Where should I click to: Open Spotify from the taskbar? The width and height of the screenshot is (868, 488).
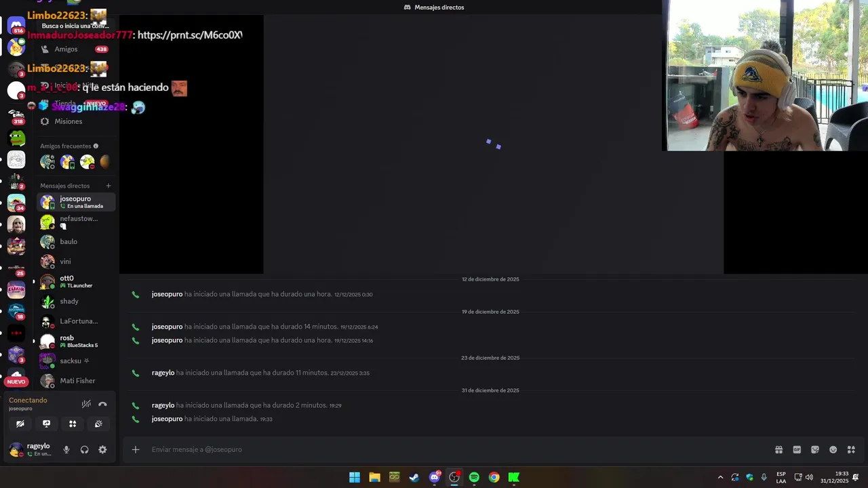tap(474, 477)
